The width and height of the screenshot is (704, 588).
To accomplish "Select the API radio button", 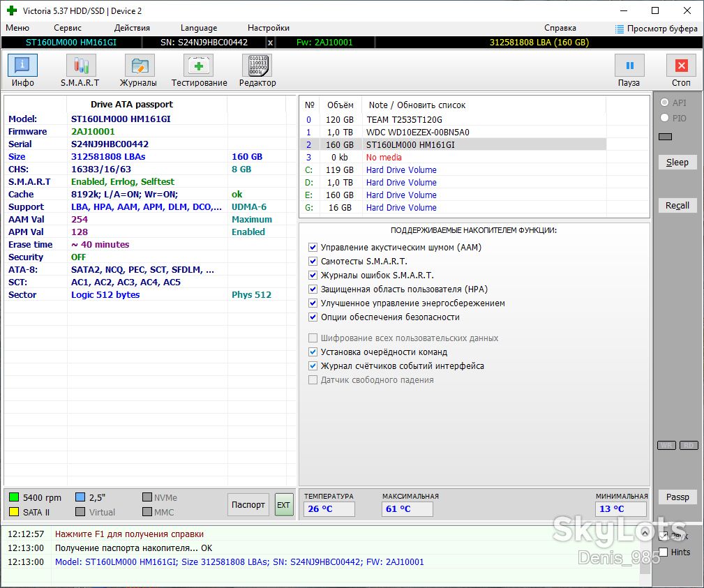I will 664,103.
